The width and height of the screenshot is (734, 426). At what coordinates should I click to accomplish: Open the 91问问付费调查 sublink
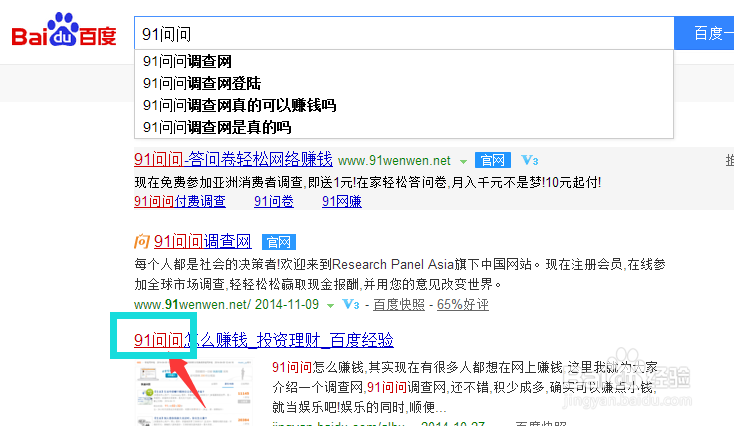coord(180,201)
